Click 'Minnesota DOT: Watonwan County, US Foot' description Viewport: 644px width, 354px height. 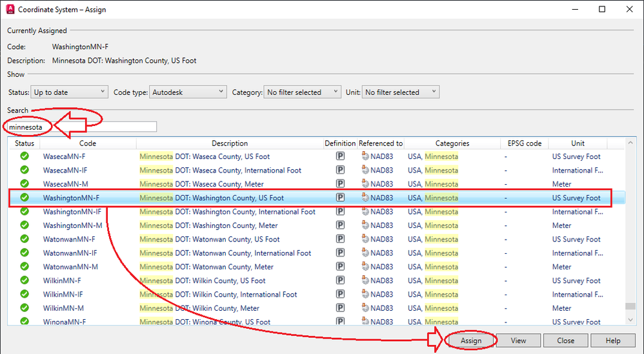(210, 239)
